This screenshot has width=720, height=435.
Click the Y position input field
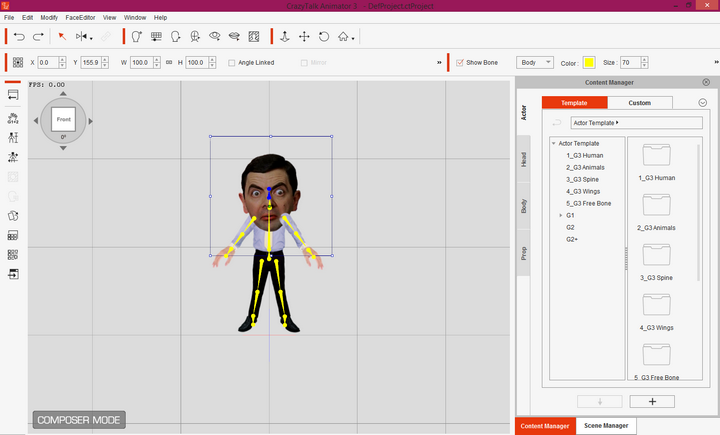[x=91, y=62]
